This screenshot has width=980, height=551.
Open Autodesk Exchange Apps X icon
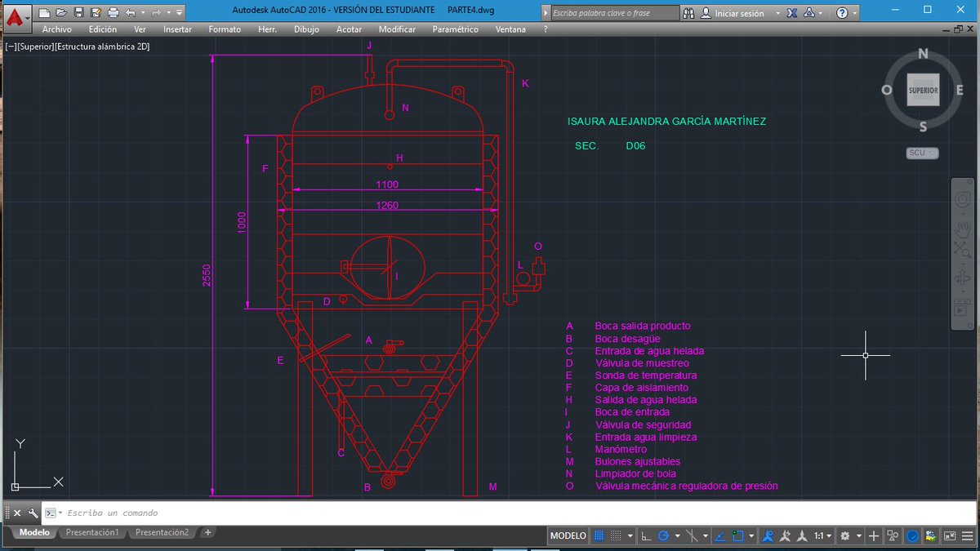click(792, 13)
